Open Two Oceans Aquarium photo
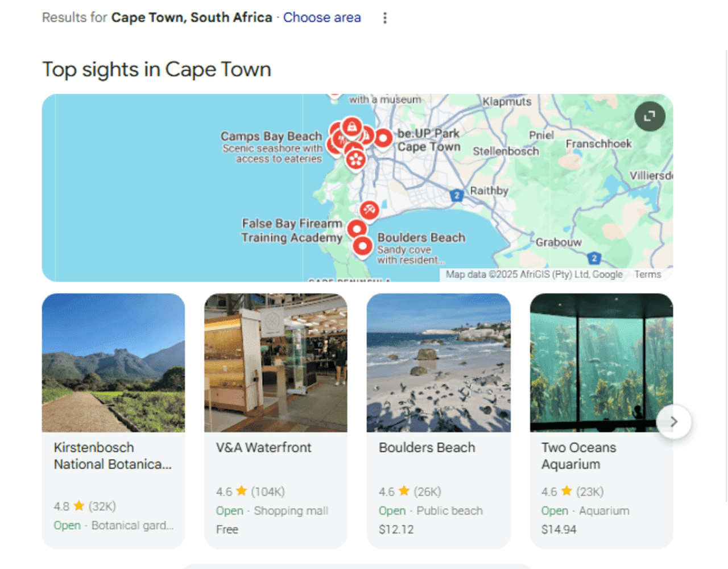This screenshot has height=569, width=728. pos(601,362)
